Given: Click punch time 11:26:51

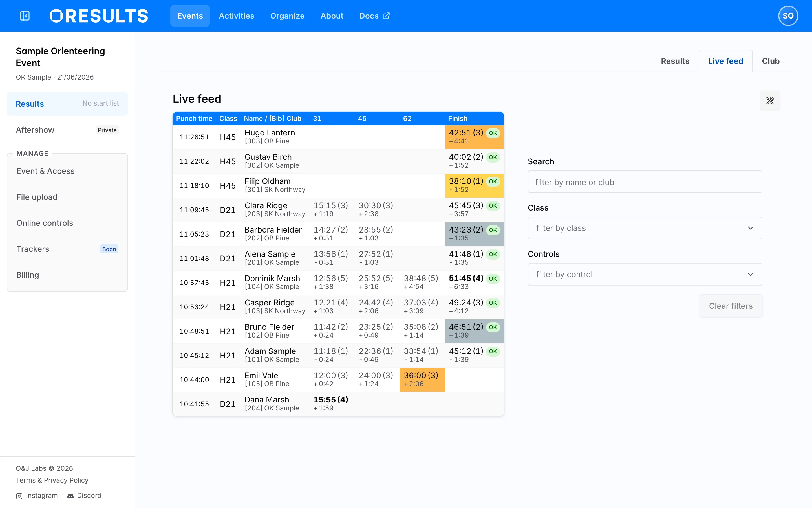Looking at the screenshot, I should (x=194, y=137).
